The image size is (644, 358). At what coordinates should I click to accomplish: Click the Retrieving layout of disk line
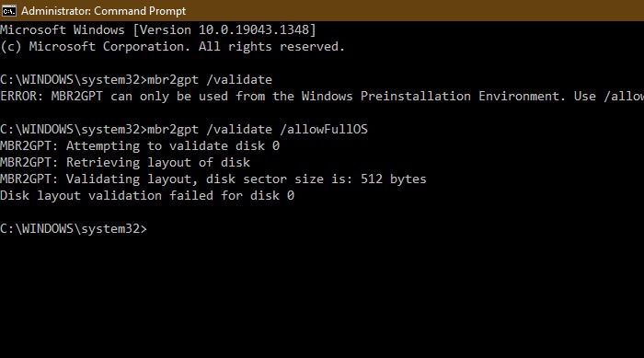click(x=125, y=162)
